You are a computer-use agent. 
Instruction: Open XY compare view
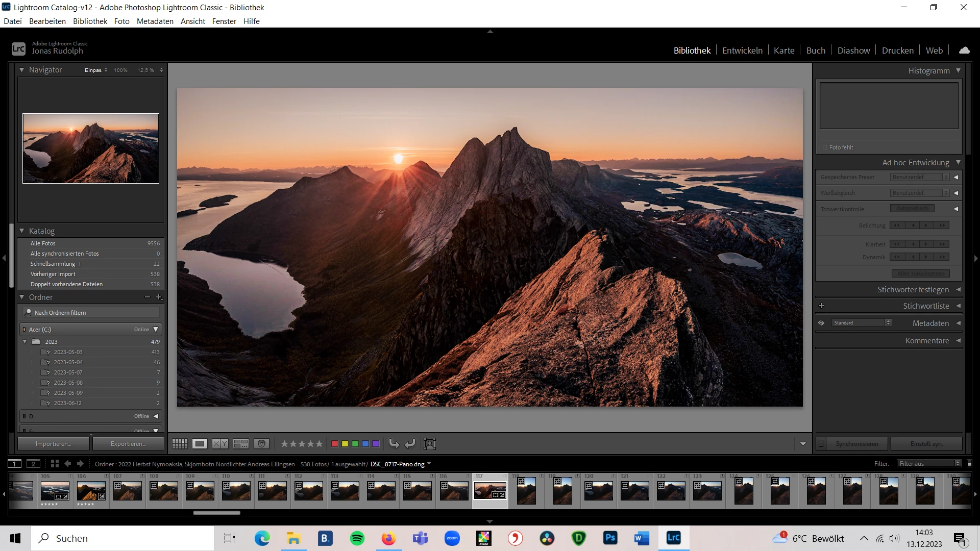220,444
